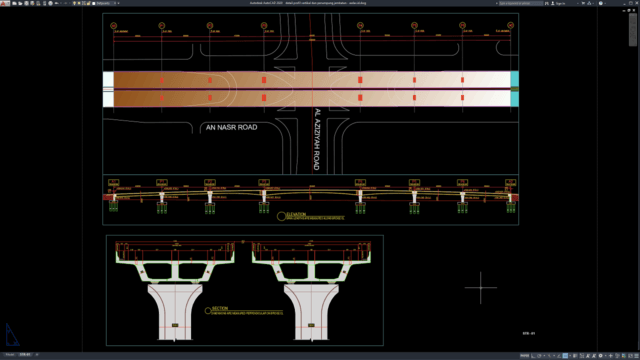640x360 pixels.
Task: Click the Open file icon in Quick Access toolbar
Action: [x=20, y=3]
